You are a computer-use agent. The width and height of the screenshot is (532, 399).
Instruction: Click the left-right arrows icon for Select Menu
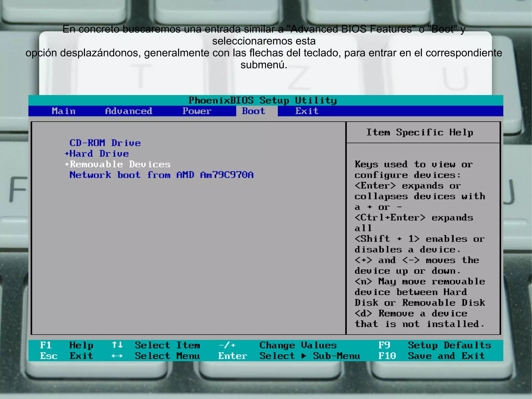click(117, 356)
